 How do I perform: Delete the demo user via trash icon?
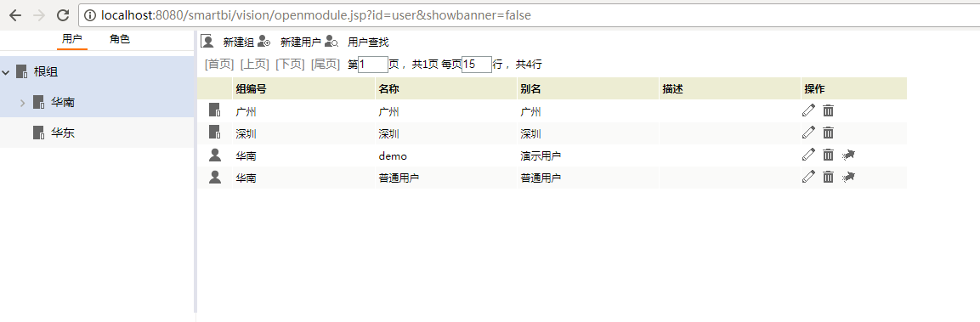click(828, 155)
